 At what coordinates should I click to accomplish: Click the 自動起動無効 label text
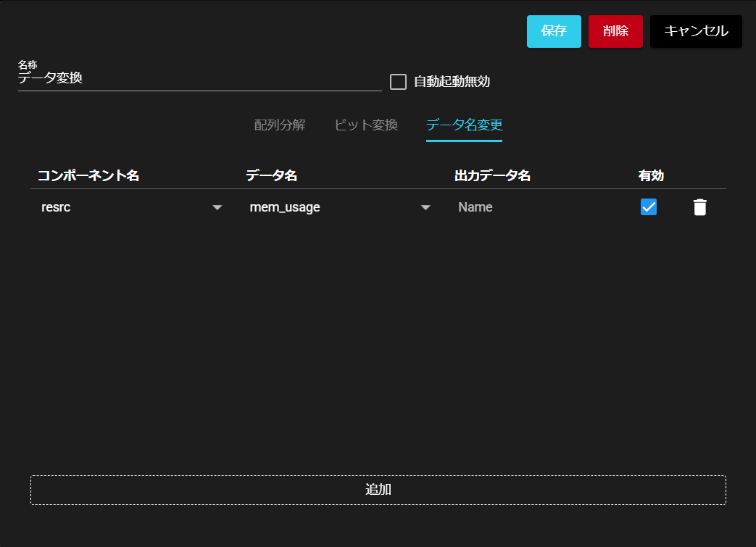tap(452, 82)
